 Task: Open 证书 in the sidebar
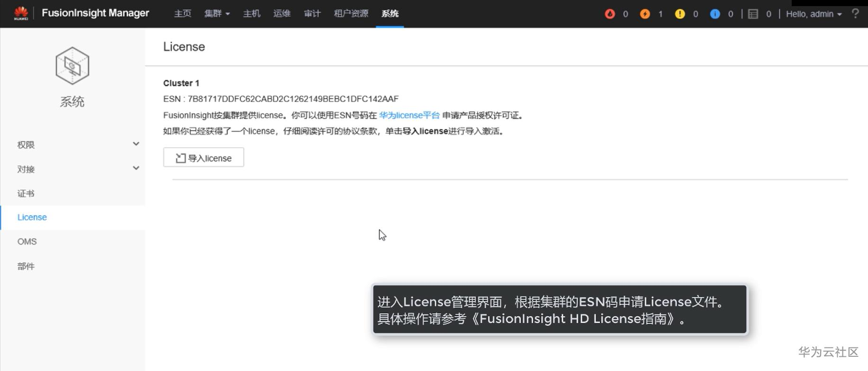(26, 194)
